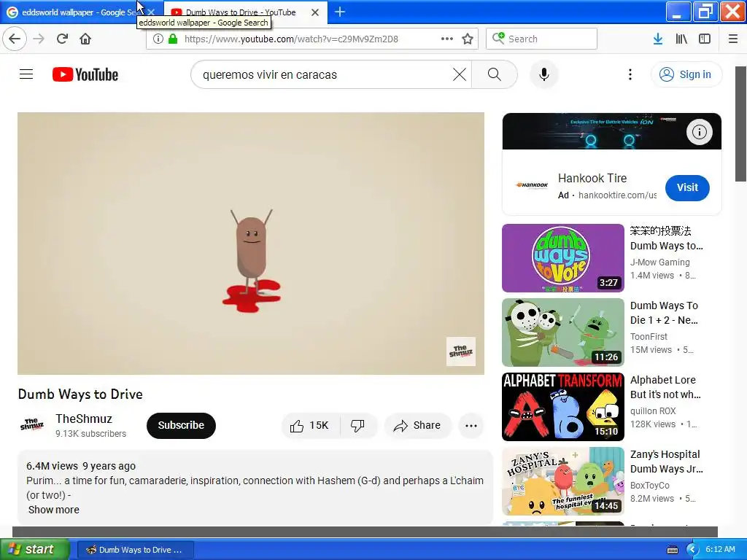
Task: Expand hidden tray icons arrow
Action: click(x=692, y=550)
